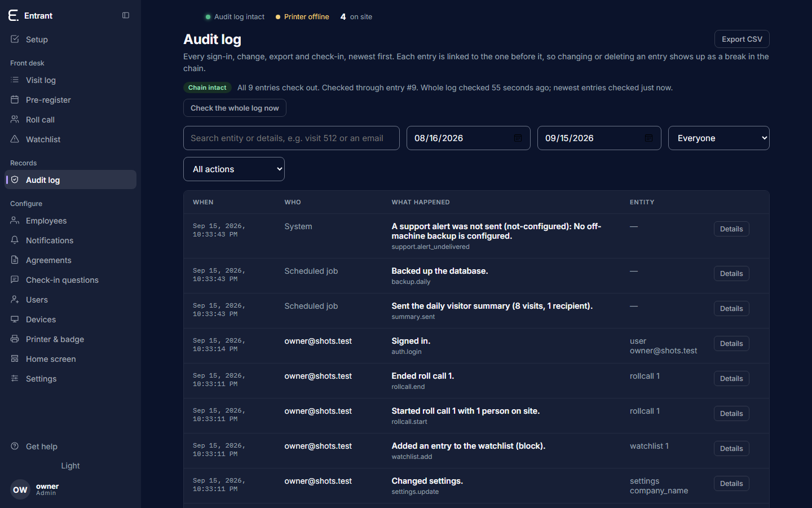Image resolution: width=812 pixels, height=508 pixels.
Task: Click the Check-in questions chat icon
Action: click(x=15, y=279)
